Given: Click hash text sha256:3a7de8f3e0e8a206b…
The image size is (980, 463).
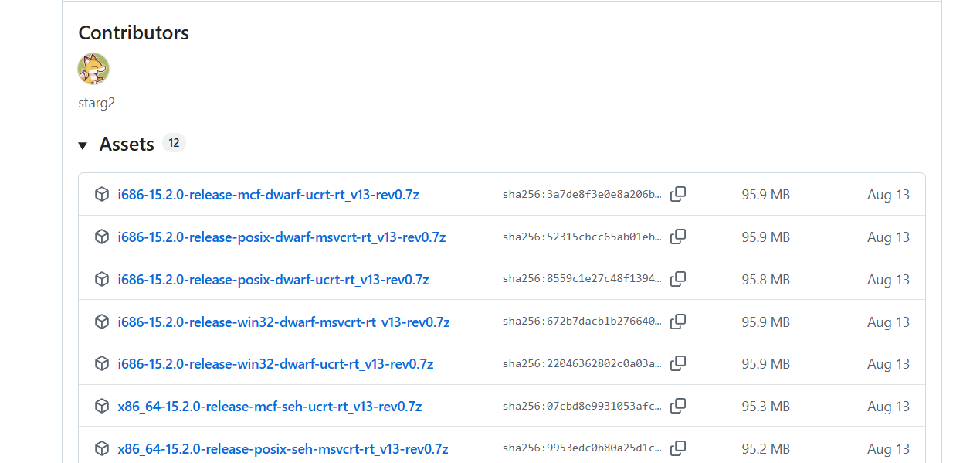Looking at the screenshot, I should click(582, 195).
